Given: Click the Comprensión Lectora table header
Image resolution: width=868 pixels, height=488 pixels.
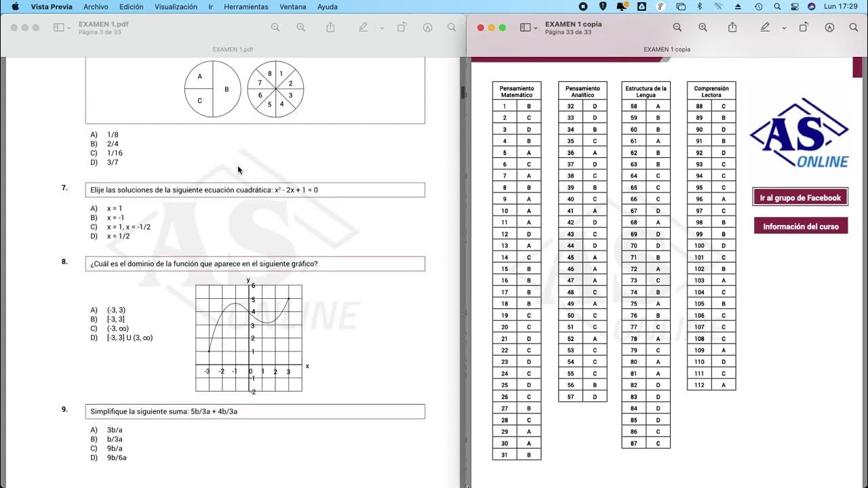Looking at the screenshot, I should point(711,91).
